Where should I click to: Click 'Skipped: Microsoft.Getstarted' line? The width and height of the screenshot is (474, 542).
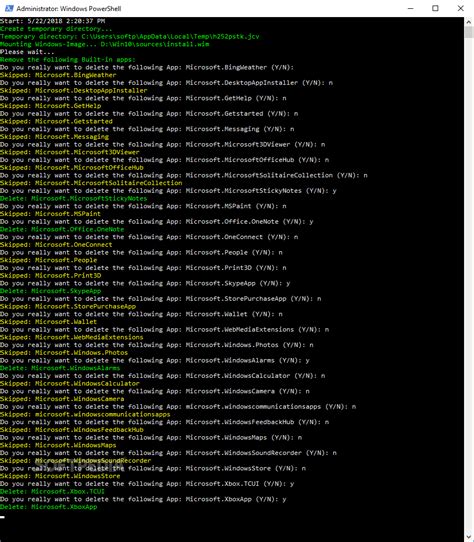pos(56,121)
